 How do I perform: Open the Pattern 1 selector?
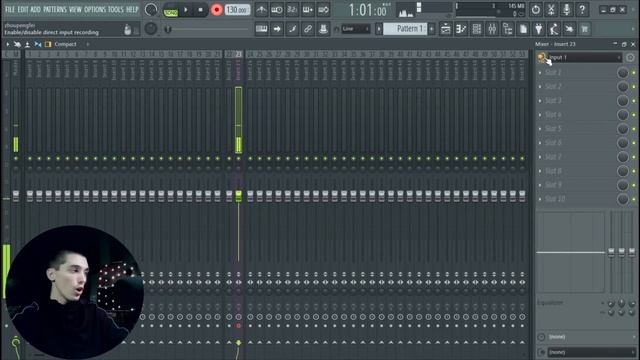(405, 29)
